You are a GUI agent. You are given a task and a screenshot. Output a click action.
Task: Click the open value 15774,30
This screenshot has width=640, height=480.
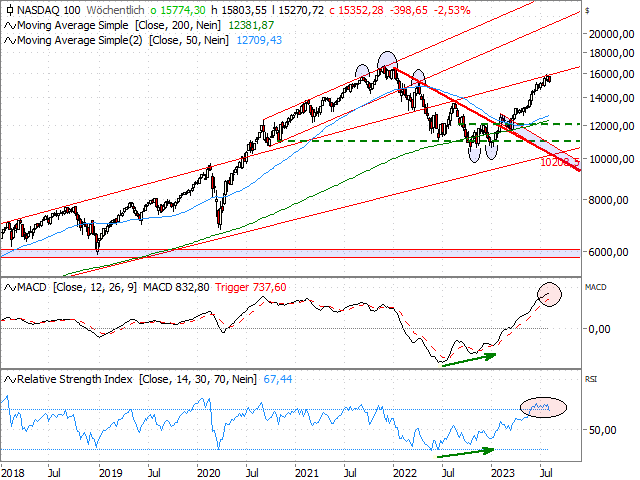[178, 10]
